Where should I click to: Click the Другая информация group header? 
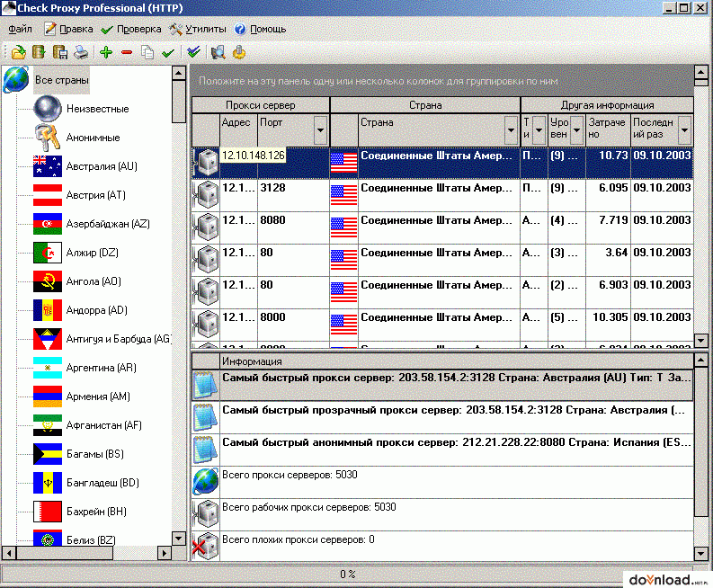(607, 105)
